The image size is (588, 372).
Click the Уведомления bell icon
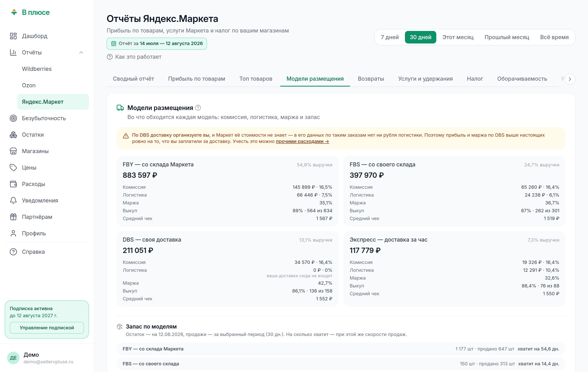tap(13, 200)
